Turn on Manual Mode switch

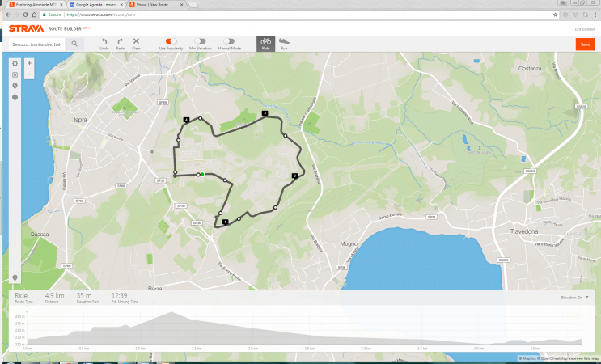229,41
